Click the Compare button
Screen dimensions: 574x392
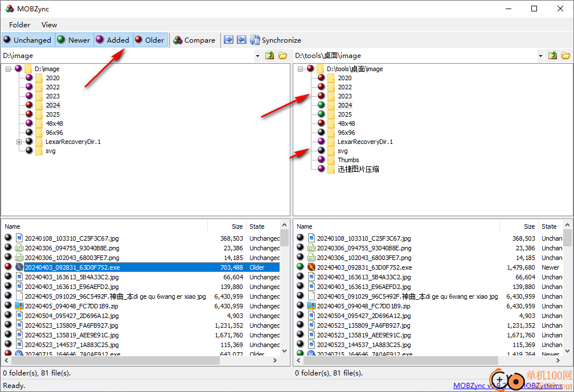(194, 40)
